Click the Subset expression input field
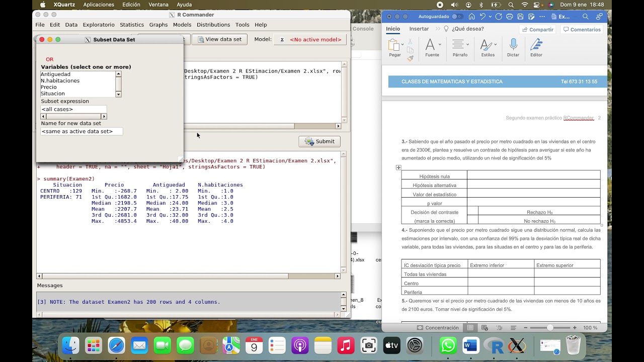This screenshot has width=644, height=362. (x=73, y=109)
